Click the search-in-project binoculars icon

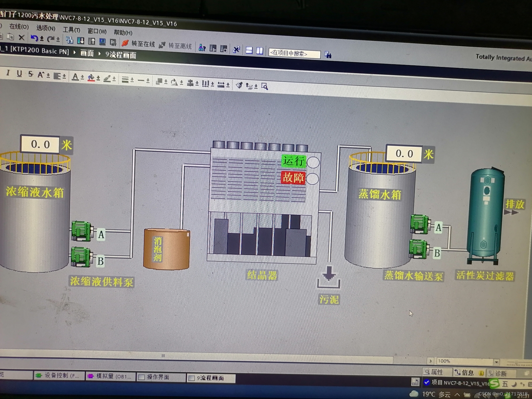pos(328,55)
